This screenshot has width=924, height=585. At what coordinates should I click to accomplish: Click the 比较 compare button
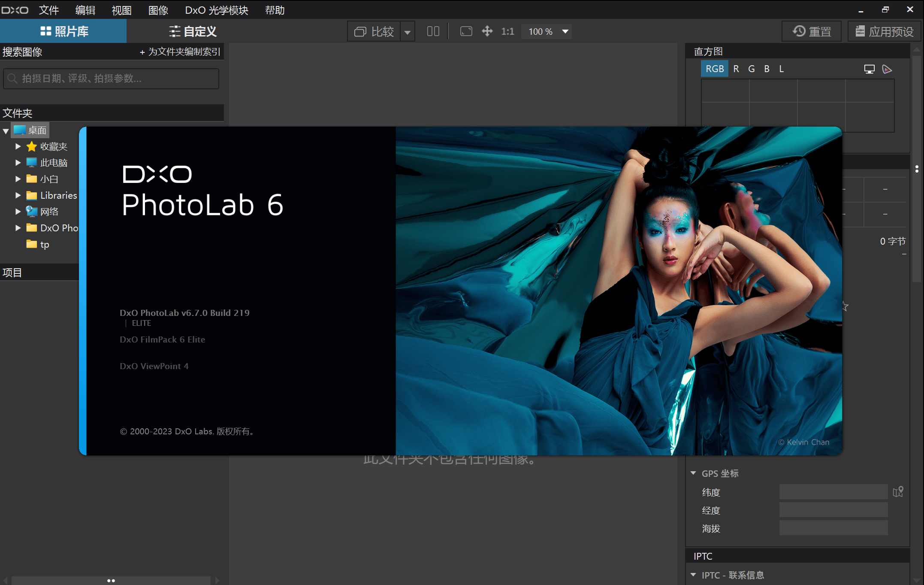(x=374, y=31)
